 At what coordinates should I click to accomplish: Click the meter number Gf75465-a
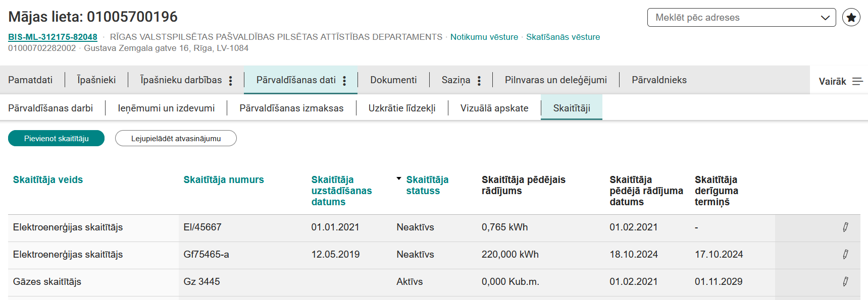pos(206,255)
